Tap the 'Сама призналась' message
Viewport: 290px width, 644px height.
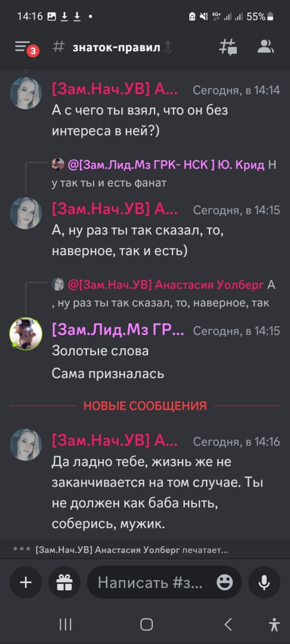tap(108, 374)
